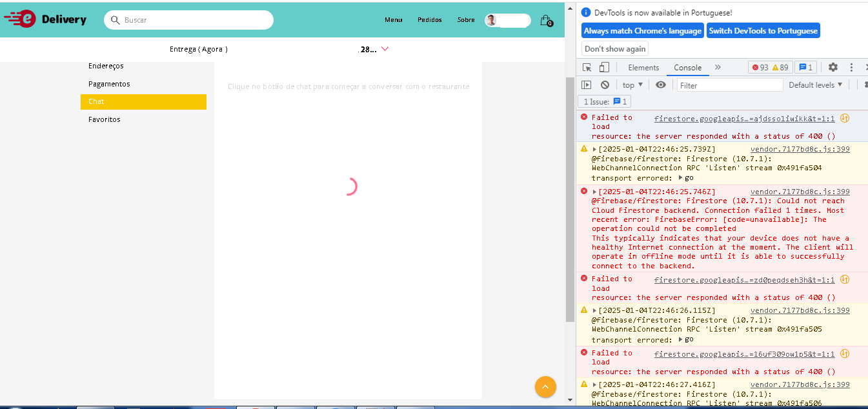Open the shopping bag cart icon

pos(545,20)
